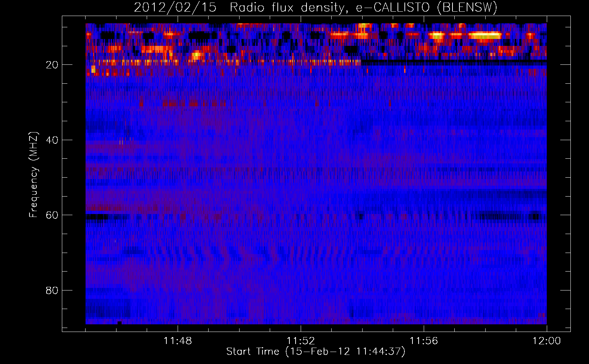The width and height of the screenshot is (589, 364).
Task: Select the 40 MHz frequency tick label
Action: tap(52, 140)
